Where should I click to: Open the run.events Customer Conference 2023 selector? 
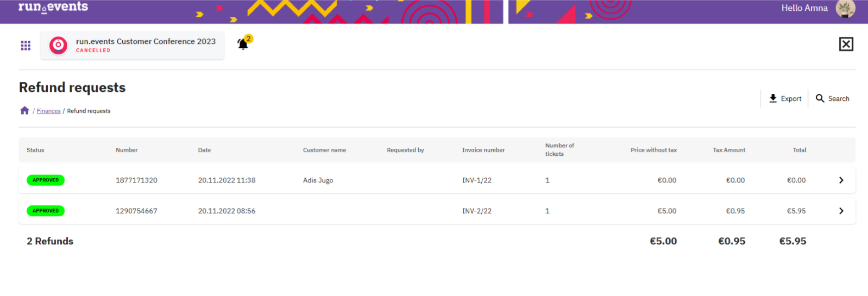pos(133,45)
